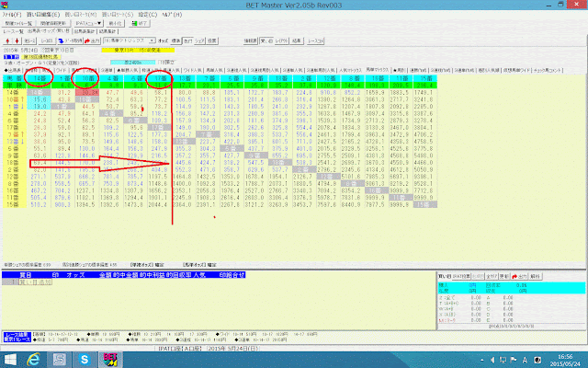Click the IPAT投票 button
The height and width of the screenshot is (368, 588).
point(461,276)
